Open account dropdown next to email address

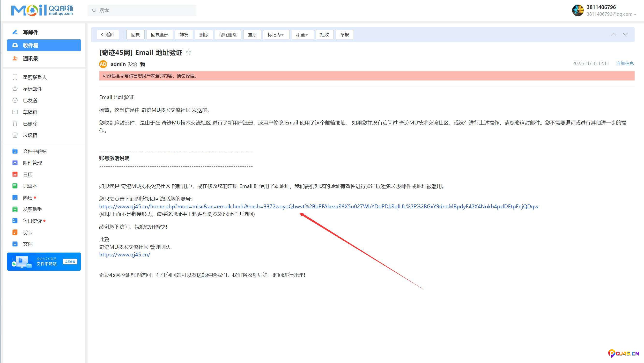pyautogui.click(x=635, y=15)
